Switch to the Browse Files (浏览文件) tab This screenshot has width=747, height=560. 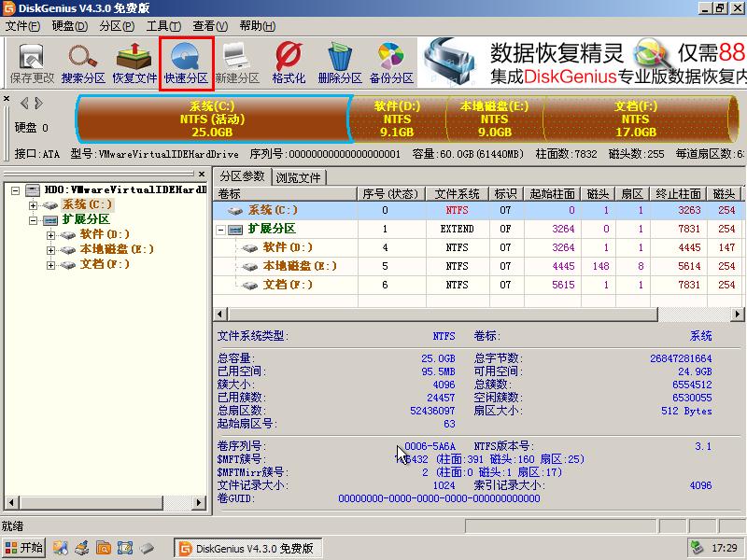pos(299,177)
